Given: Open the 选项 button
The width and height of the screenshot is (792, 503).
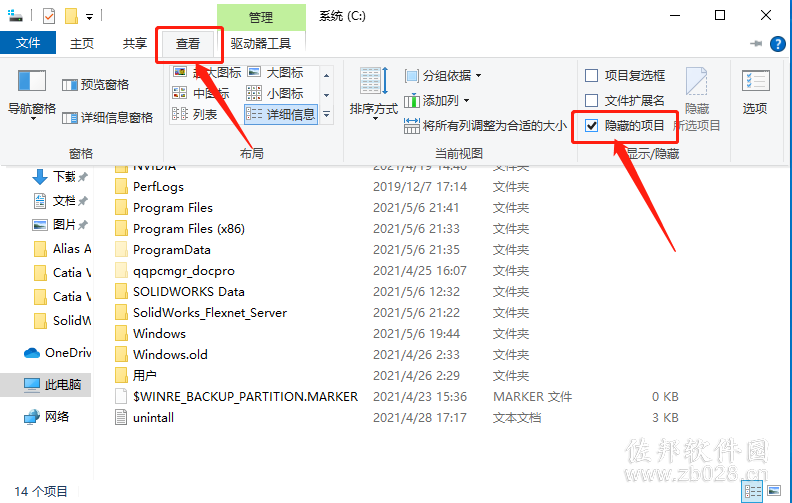Looking at the screenshot, I should coord(756,92).
